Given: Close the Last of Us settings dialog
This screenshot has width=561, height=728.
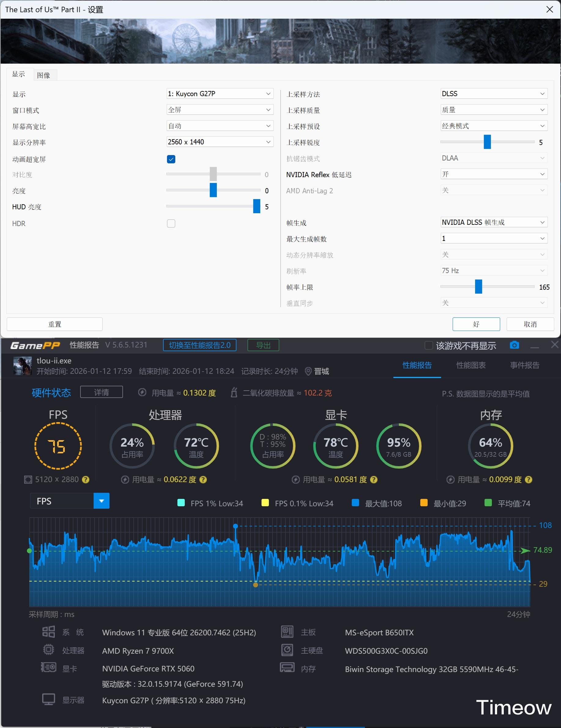Looking at the screenshot, I should [550, 9].
